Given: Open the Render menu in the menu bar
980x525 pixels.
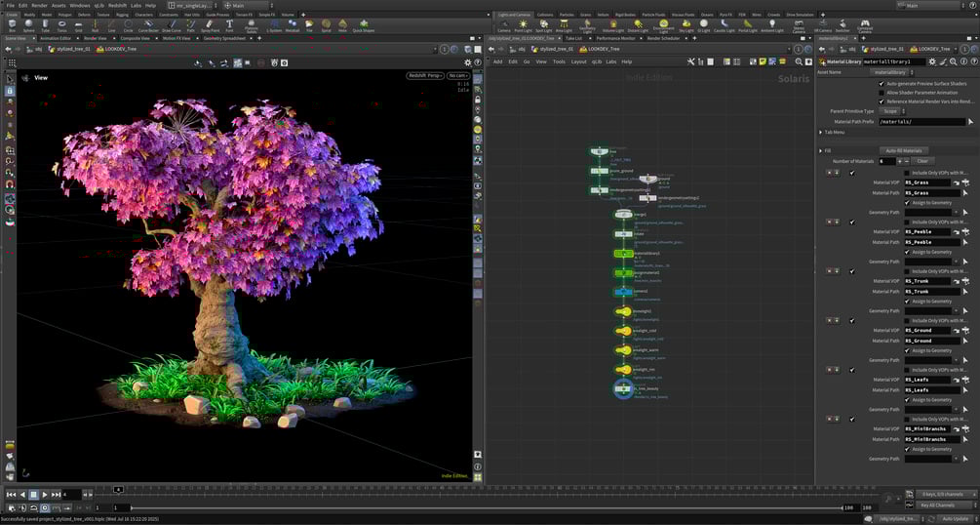Looking at the screenshot, I should [40, 5].
